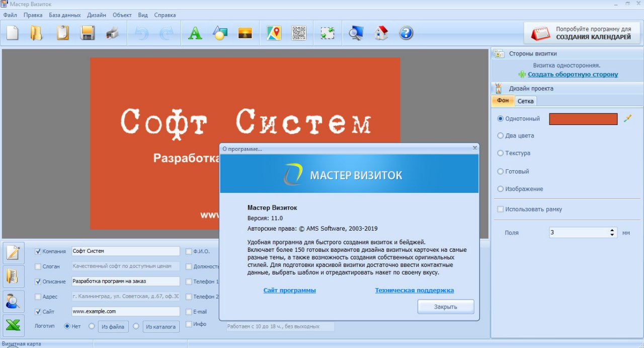The image size is (644, 348).
Task: Add text with the green letter A icon
Action: [x=195, y=33]
